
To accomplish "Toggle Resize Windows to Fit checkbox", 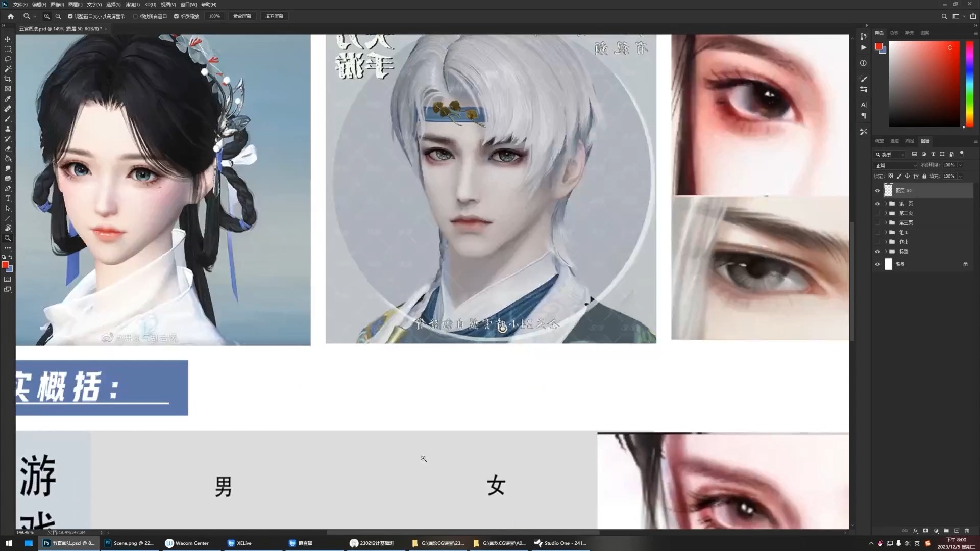I will tap(70, 16).
